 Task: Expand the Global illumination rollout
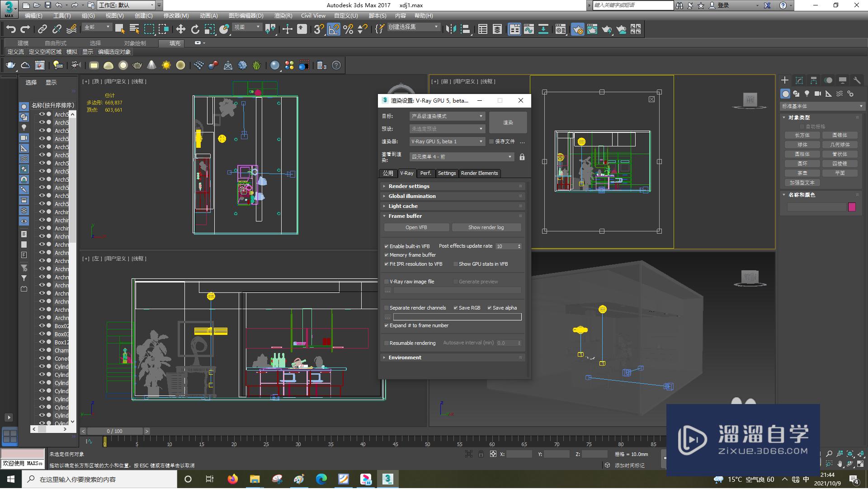[453, 196]
